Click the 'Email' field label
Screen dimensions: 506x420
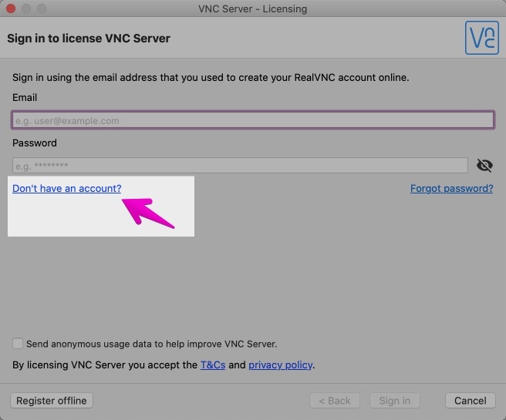coord(25,97)
